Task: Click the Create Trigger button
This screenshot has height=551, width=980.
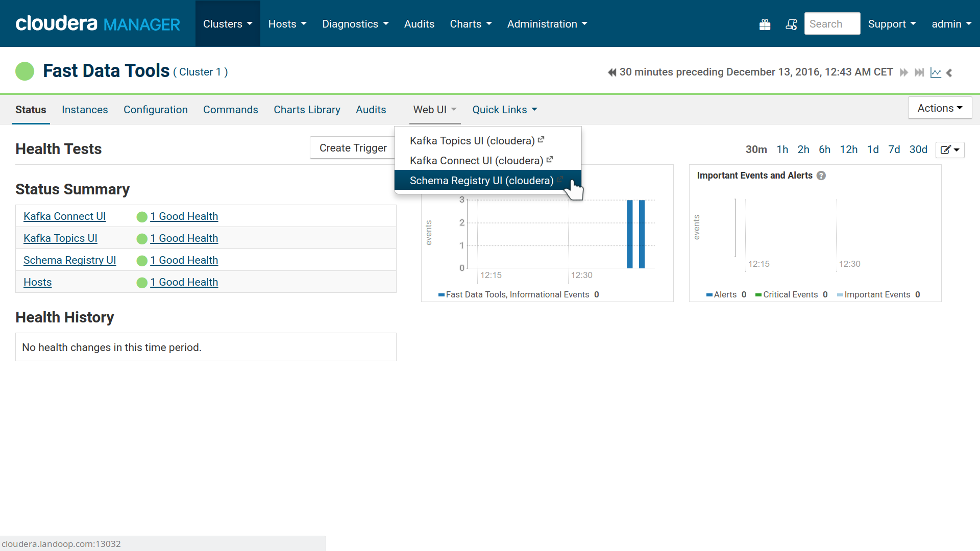Action: [353, 148]
